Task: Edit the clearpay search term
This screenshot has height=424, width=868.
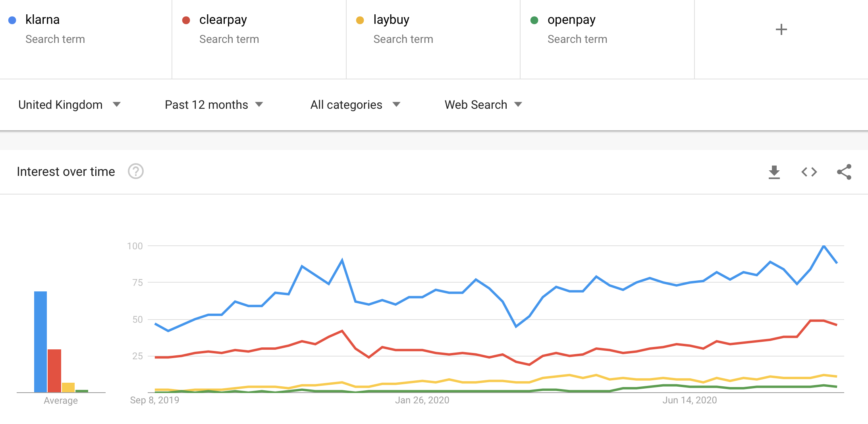Action: point(223,20)
